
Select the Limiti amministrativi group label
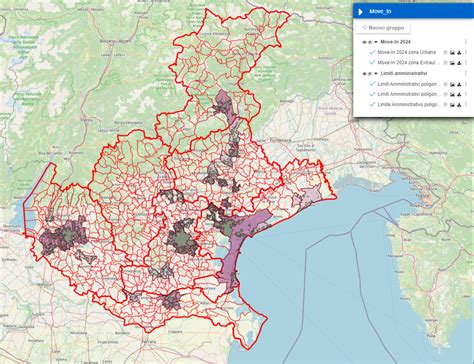click(404, 73)
